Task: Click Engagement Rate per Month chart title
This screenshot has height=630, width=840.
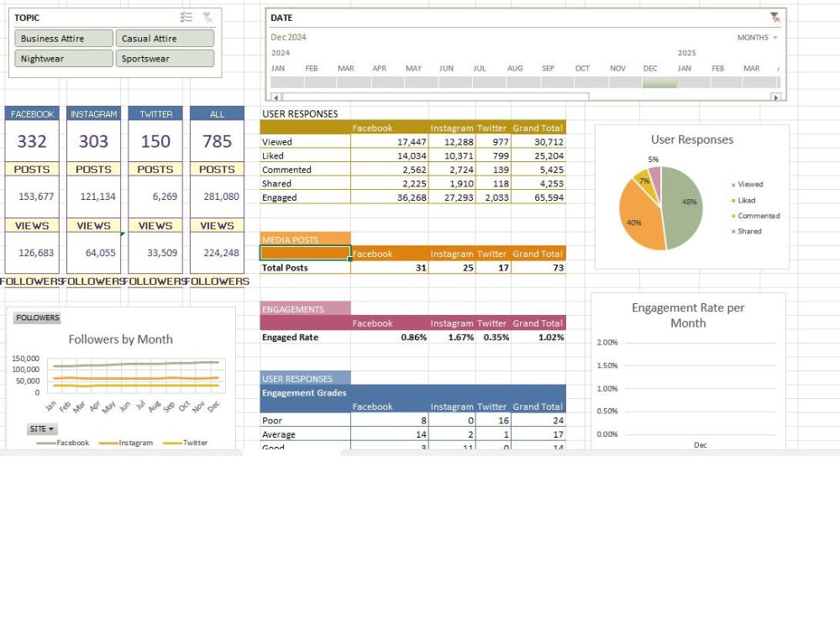Action: click(x=688, y=315)
